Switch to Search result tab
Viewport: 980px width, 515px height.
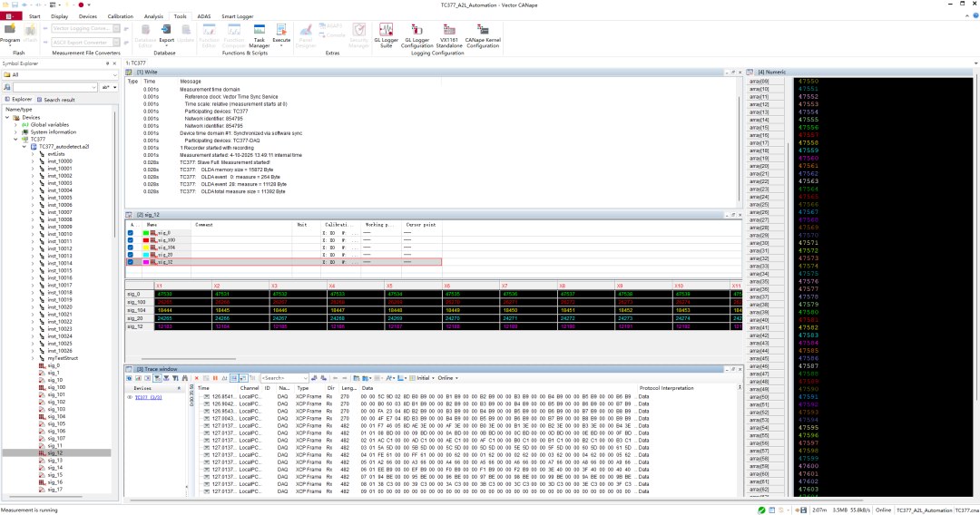click(x=55, y=100)
